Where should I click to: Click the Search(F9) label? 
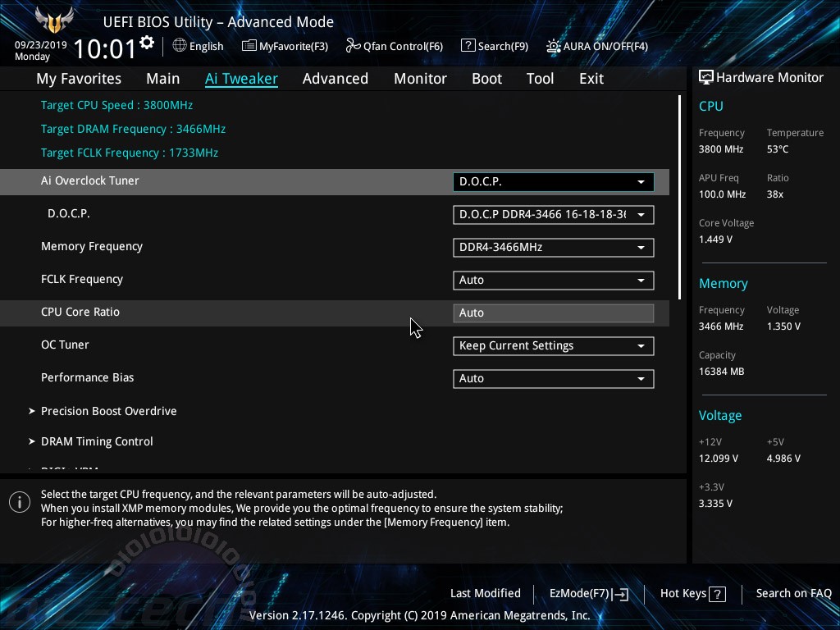click(x=503, y=46)
